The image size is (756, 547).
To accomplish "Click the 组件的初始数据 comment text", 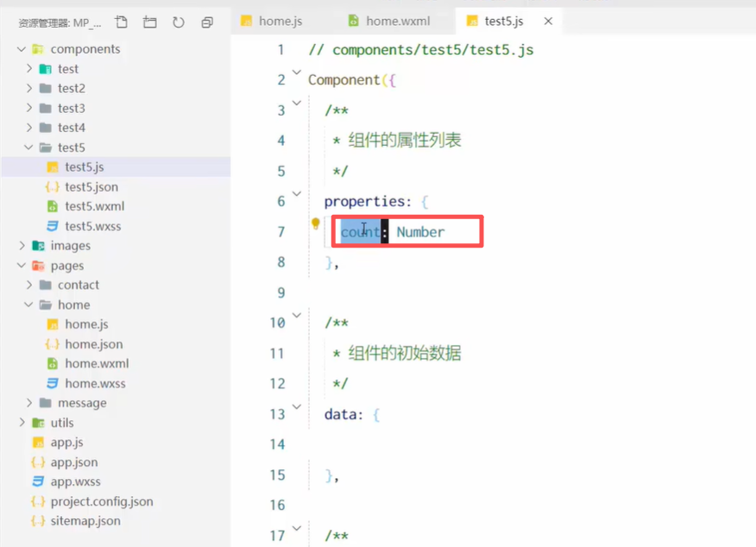I will [405, 353].
